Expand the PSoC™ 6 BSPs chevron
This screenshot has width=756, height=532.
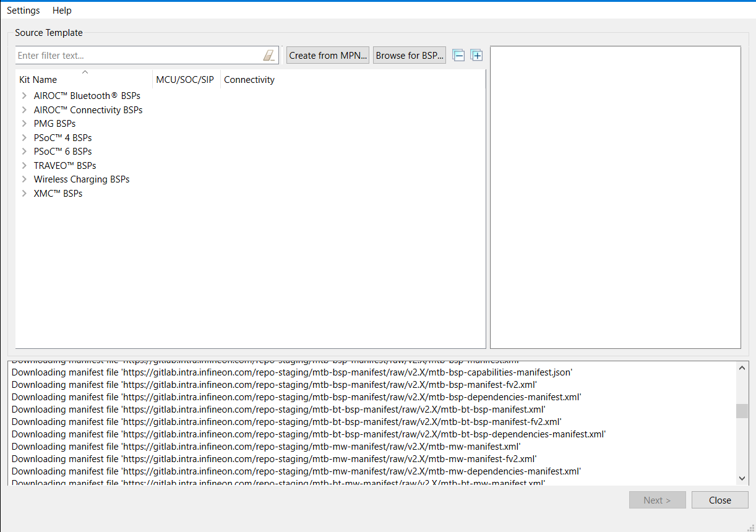tap(24, 152)
